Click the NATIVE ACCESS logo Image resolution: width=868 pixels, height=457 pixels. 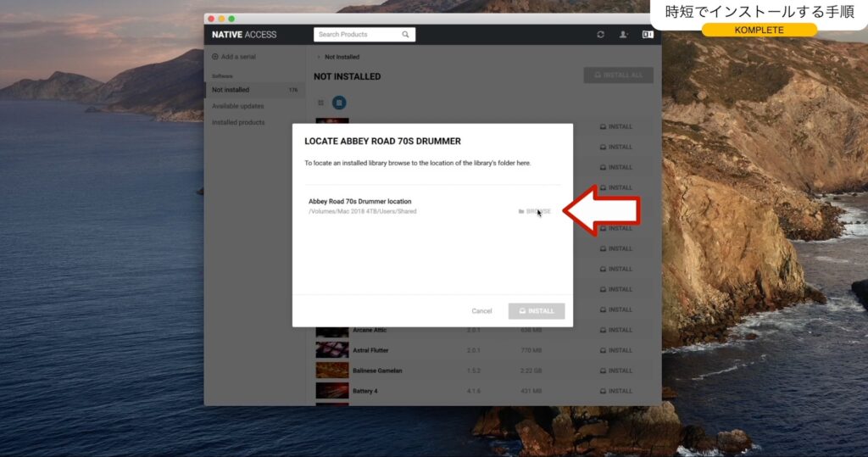point(244,35)
